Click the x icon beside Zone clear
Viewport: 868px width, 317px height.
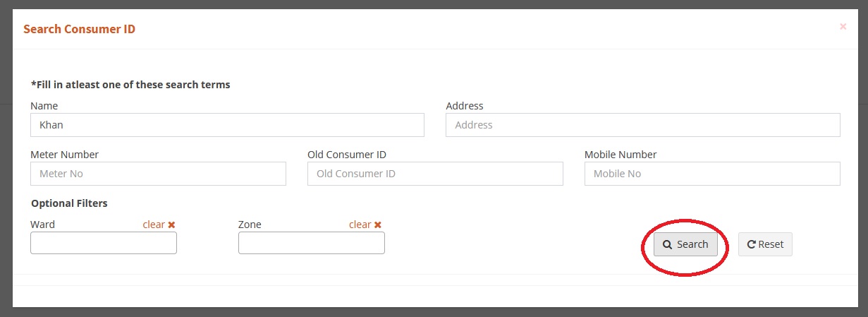[377, 225]
